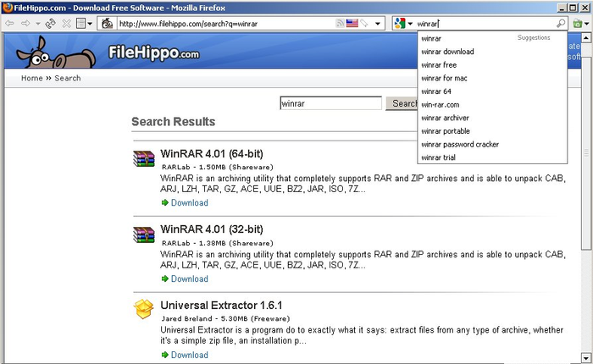Open the dropdown arrow beside the bookmarks icon
This screenshot has width=593, height=364.
tap(90, 24)
